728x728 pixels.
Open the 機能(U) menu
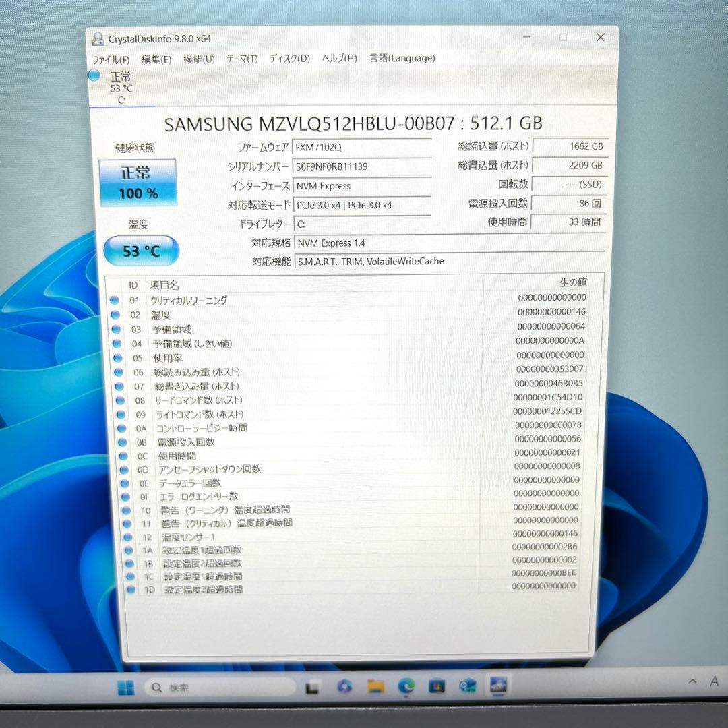199,59
